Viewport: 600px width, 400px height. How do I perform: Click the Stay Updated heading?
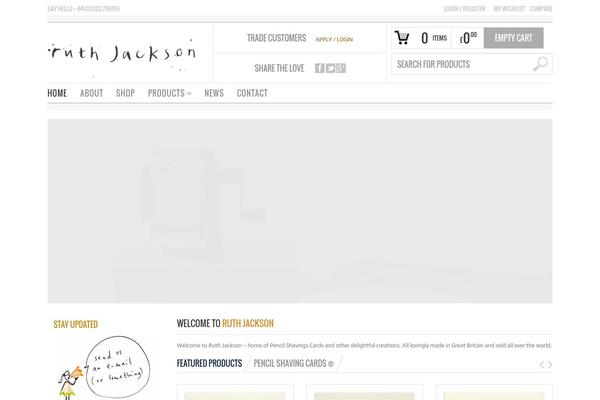76,324
